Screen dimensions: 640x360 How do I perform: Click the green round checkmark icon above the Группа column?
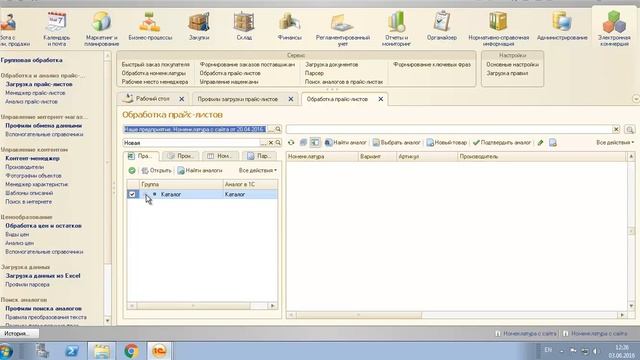132,170
